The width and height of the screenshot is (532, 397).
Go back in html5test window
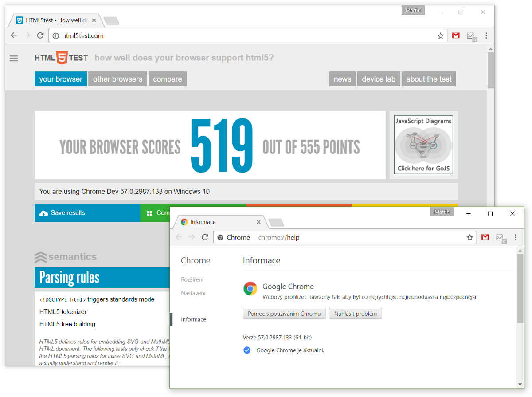click(14, 35)
